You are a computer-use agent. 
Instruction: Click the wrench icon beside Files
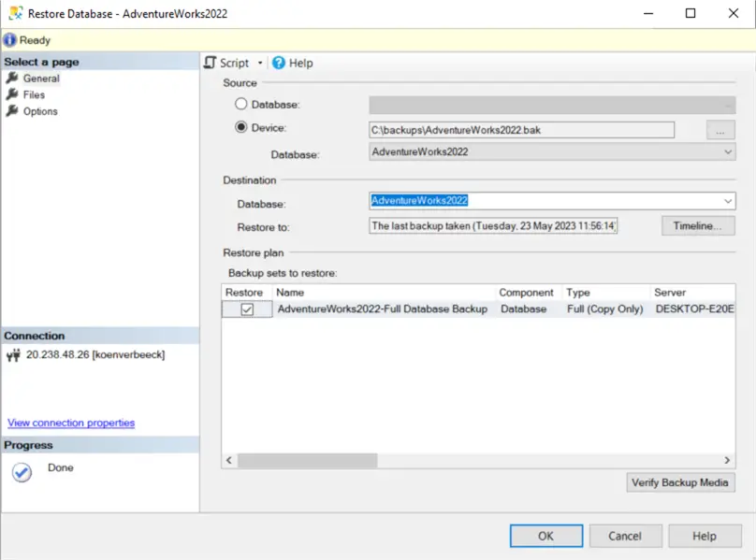pos(12,94)
